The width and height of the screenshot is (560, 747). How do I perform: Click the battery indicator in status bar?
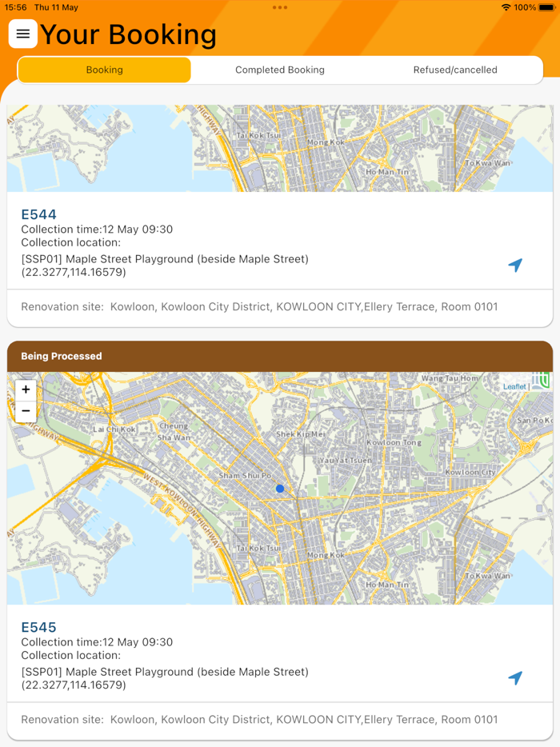tap(546, 7)
